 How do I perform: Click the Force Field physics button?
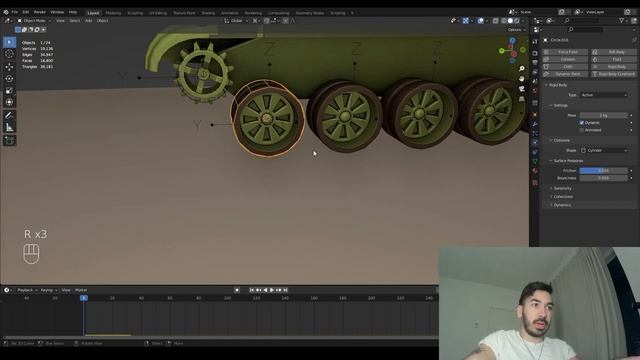pyautogui.click(x=565, y=52)
